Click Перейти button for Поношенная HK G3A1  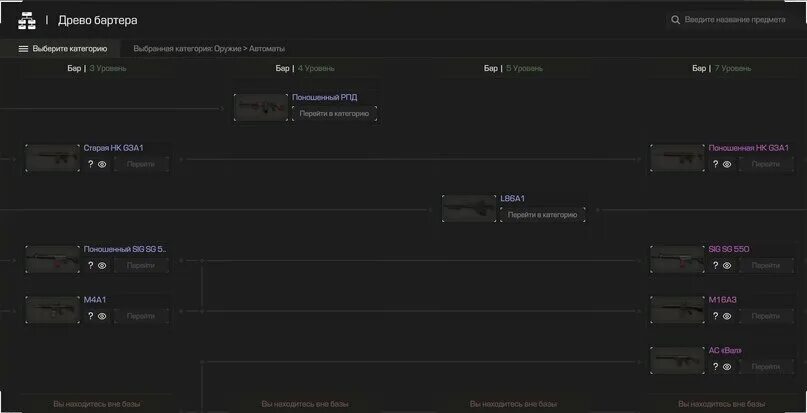coord(766,164)
